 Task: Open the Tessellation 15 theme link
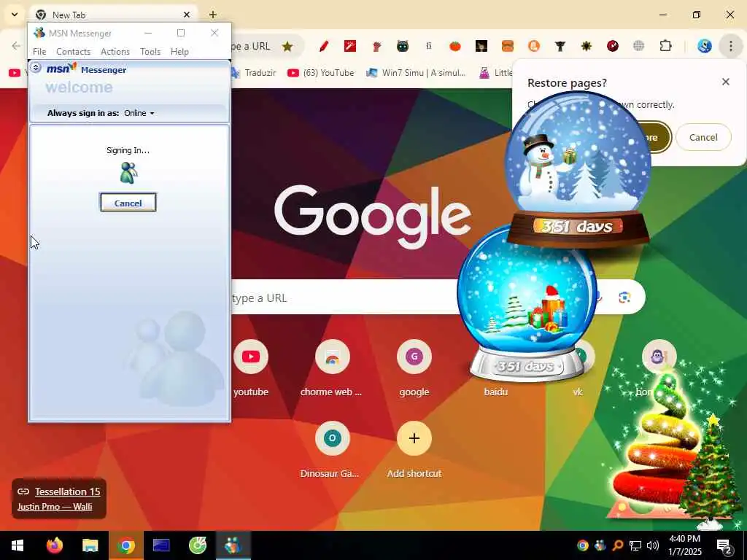click(67, 491)
